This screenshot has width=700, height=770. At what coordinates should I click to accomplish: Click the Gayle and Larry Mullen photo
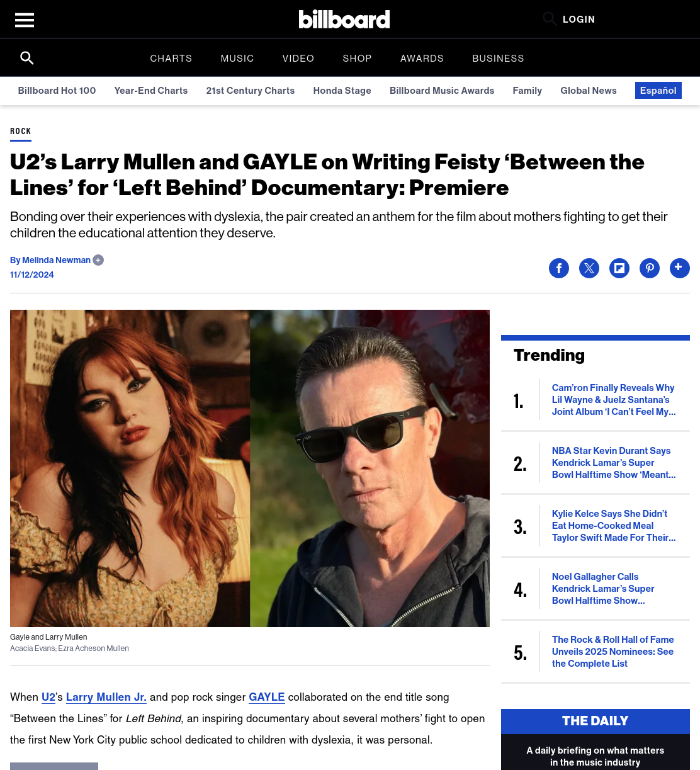tap(250, 468)
